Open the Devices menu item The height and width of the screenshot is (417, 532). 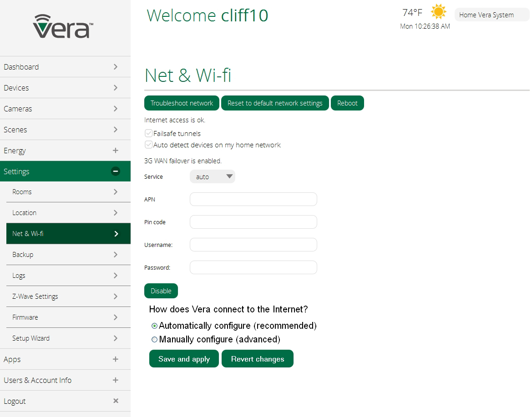click(16, 88)
